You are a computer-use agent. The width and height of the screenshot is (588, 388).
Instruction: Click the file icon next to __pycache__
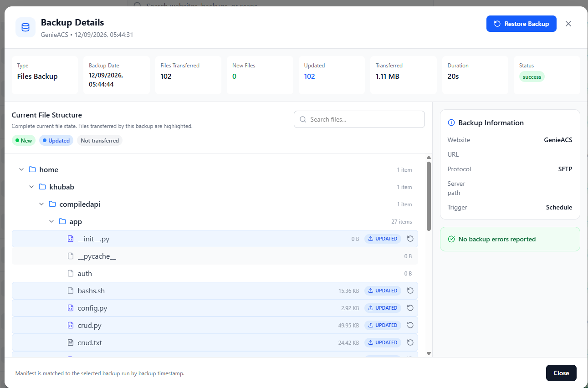pos(71,256)
